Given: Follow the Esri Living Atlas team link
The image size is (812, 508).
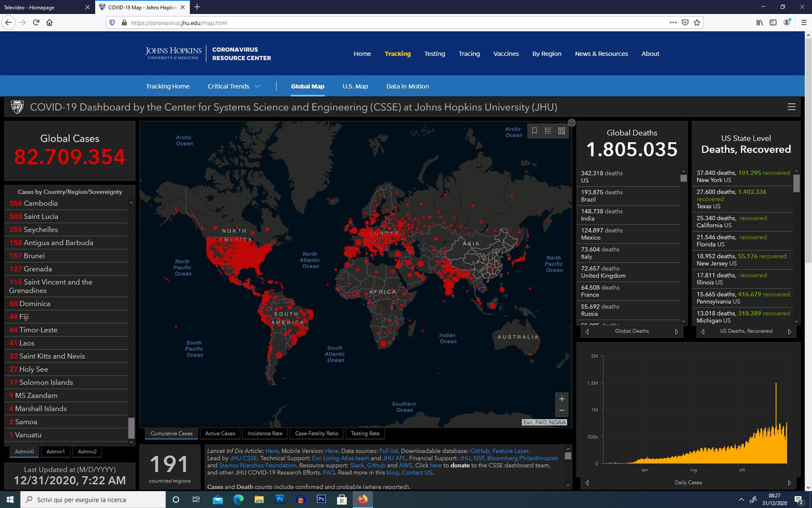Looking at the screenshot, I should [341, 458].
